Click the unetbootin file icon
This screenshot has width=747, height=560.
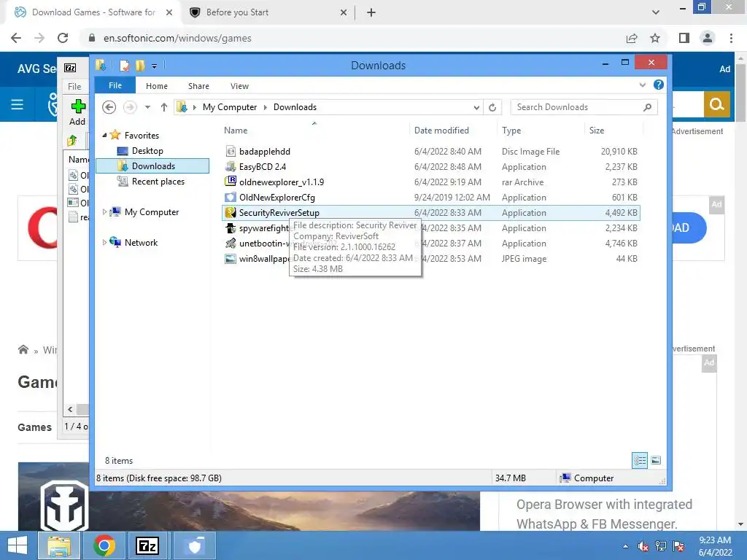231,244
